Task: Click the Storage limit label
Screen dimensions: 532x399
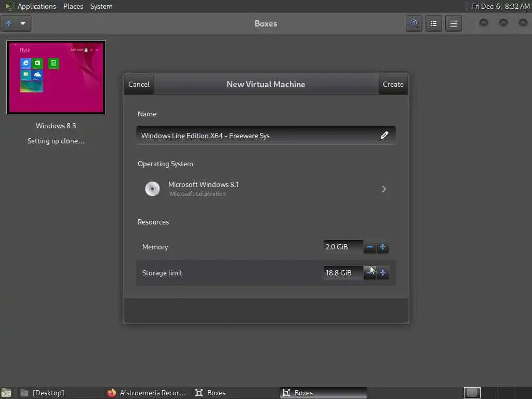Action: [x=162, y=273]
